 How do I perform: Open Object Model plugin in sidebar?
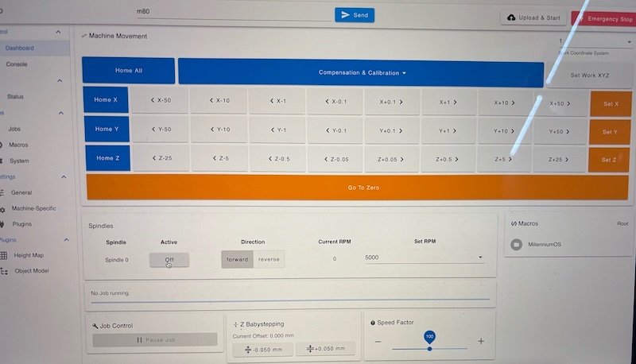[x=32, y=271]
